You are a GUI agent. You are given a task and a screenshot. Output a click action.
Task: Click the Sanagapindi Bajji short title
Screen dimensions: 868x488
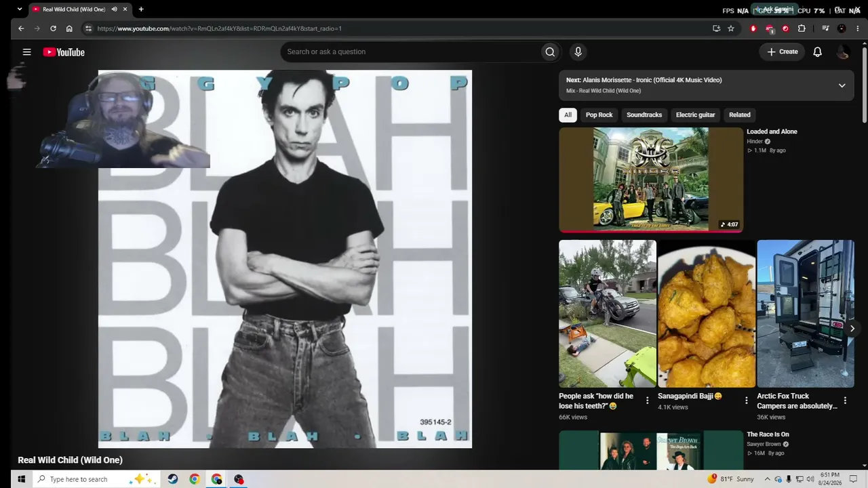click(x=690, y=396)
